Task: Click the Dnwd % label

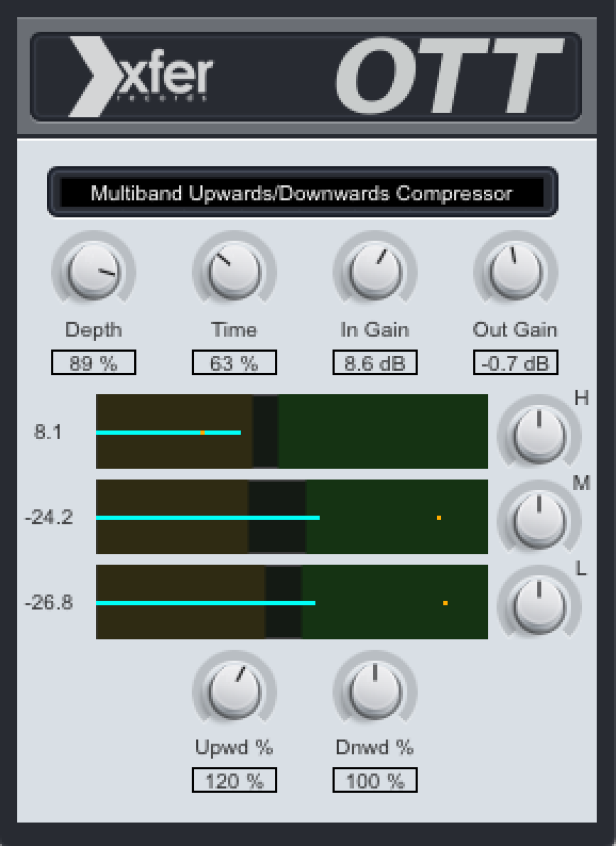Action: 375,748
